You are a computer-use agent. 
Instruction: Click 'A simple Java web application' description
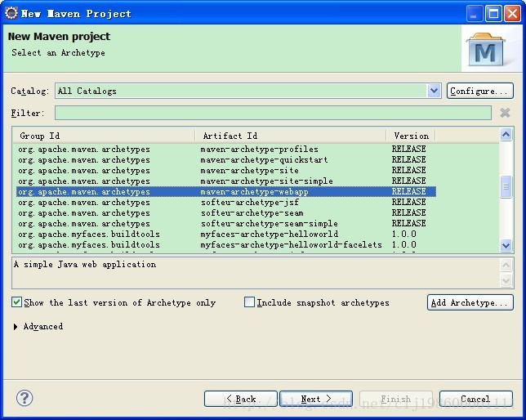tap(85, 265)
